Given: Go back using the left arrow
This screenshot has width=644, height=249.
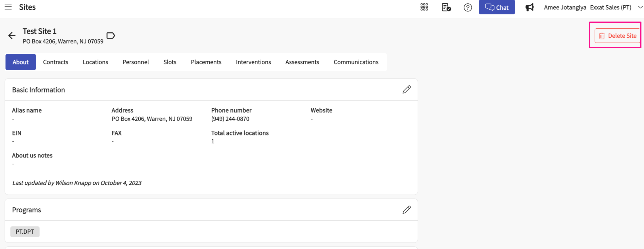Looking at the screenshot, I should pos(12,35).
